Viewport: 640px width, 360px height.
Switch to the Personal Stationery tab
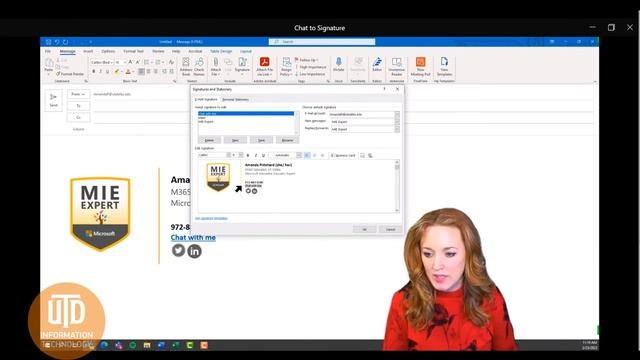click(235, 100)
